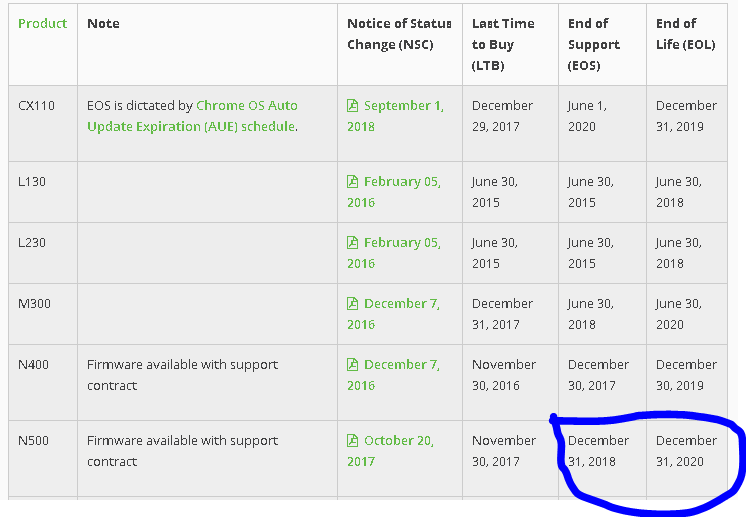Select the N500 End of Support date cell

(598, 451)
